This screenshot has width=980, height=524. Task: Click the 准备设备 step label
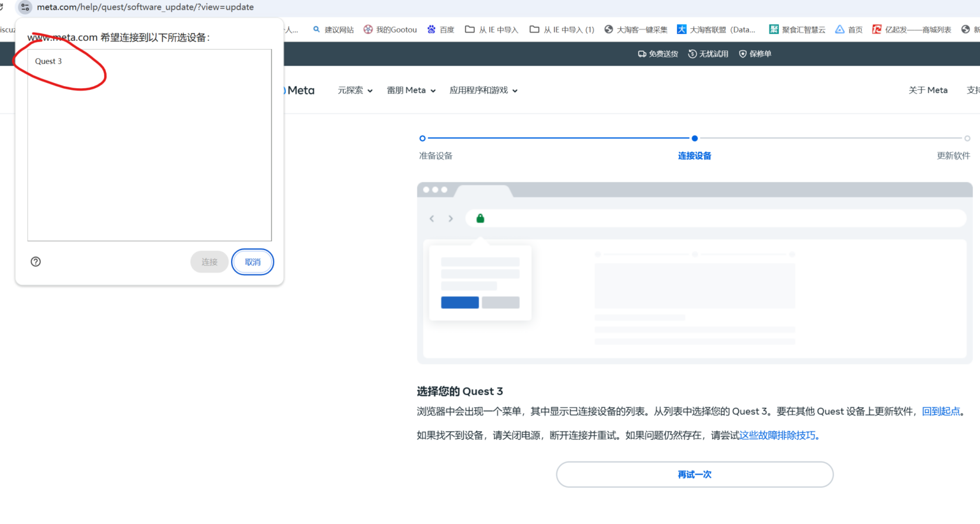click(436, 156)
